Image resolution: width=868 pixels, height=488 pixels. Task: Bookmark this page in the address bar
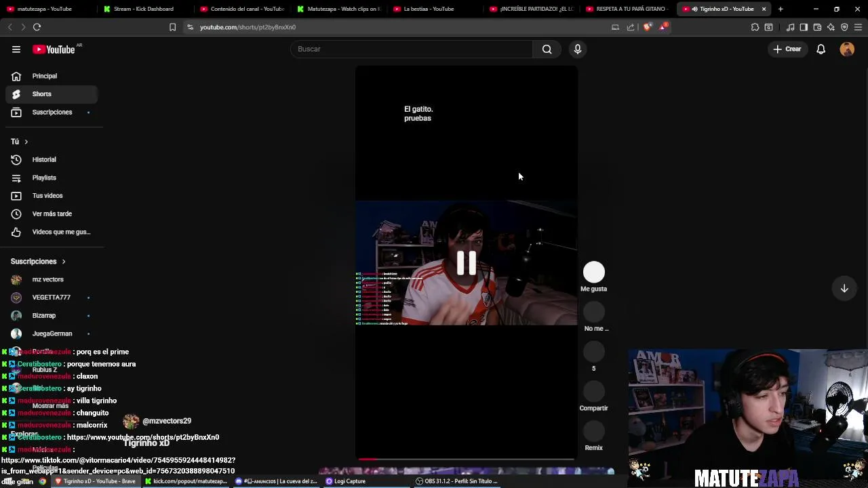(x=172, y=27)
